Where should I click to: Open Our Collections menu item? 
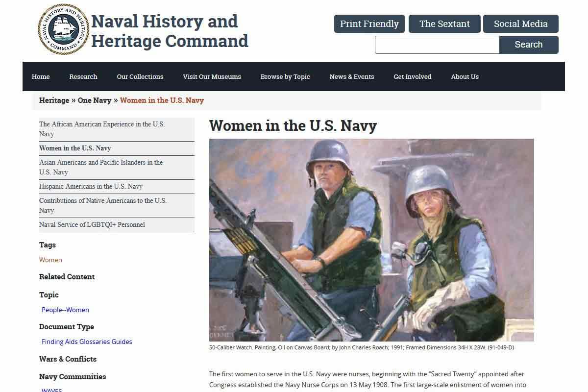point(140,76)
